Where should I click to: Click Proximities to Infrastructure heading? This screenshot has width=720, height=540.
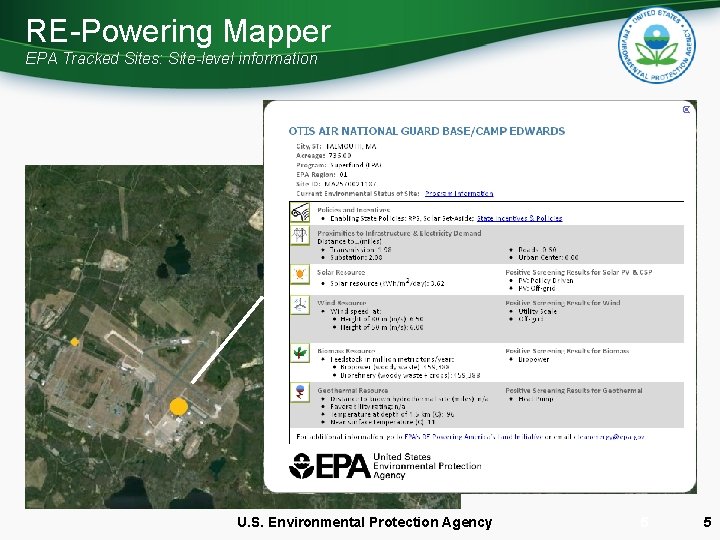[x=399, y=233]
